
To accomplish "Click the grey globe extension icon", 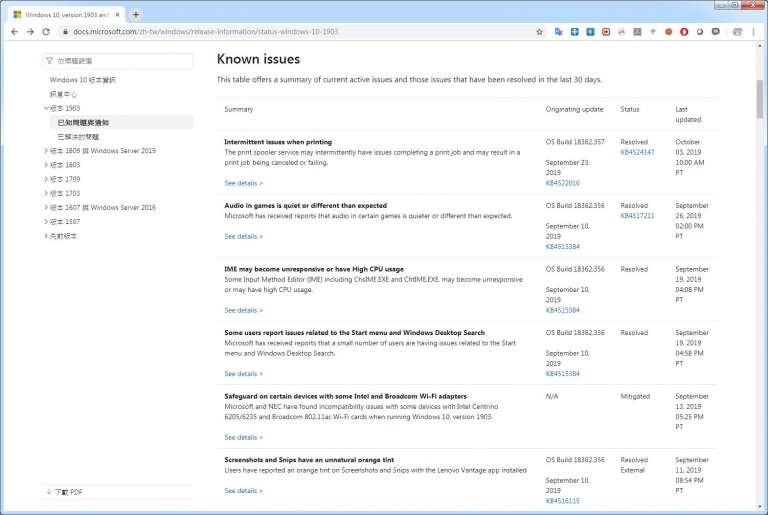I will (x=622, y=32).
